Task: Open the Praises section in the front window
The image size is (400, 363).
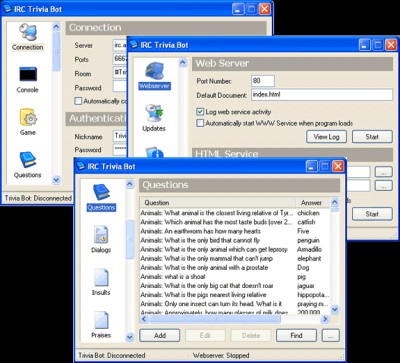Action: [101, 325]
